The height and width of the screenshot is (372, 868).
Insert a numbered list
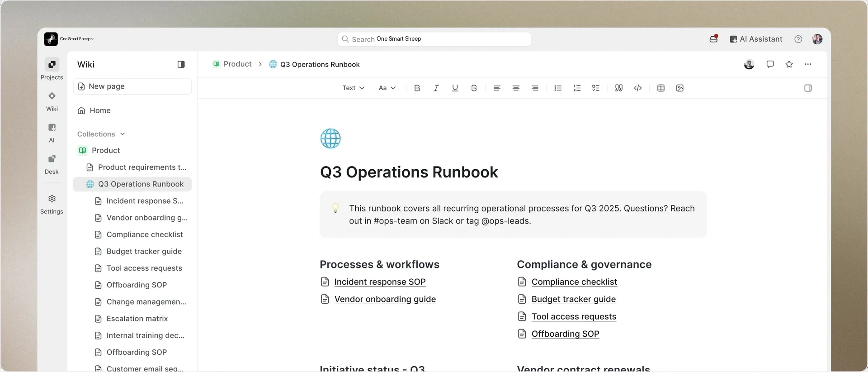pos(577,88)
